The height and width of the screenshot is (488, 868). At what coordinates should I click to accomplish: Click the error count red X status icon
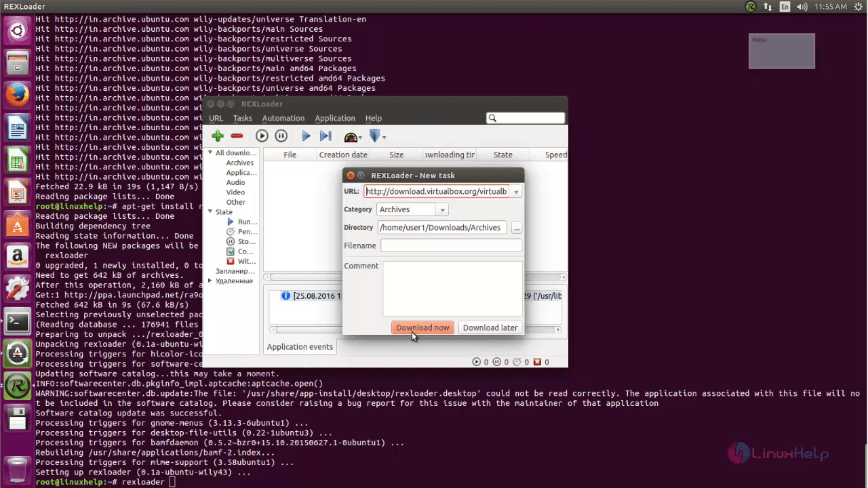pyautogui.click(x=537, y=362)
